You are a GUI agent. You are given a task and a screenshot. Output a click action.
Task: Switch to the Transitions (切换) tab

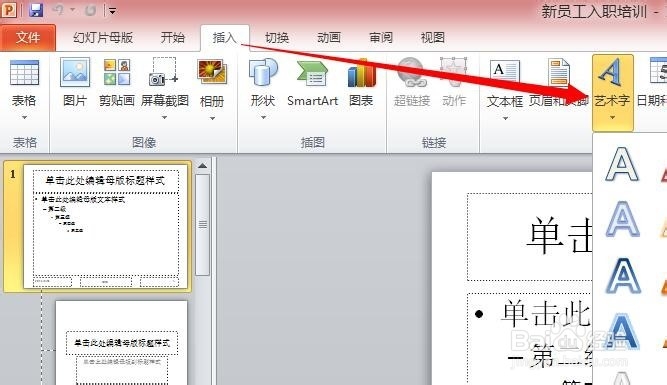[x=276, y=37]
